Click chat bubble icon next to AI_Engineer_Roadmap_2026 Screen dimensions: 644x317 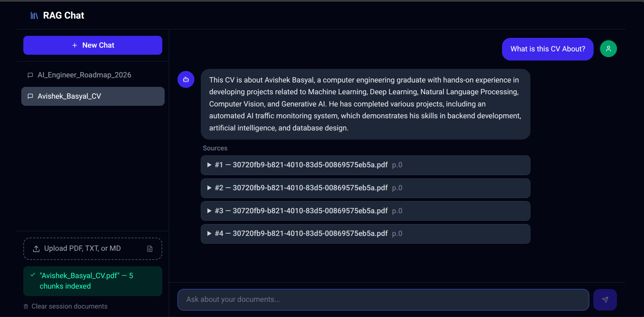[x=30, y=75]
